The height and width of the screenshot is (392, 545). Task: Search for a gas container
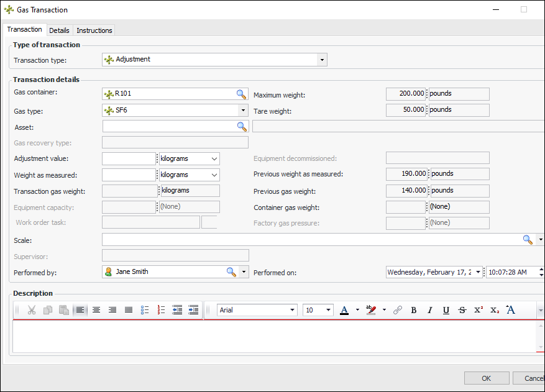pos(241,94)
